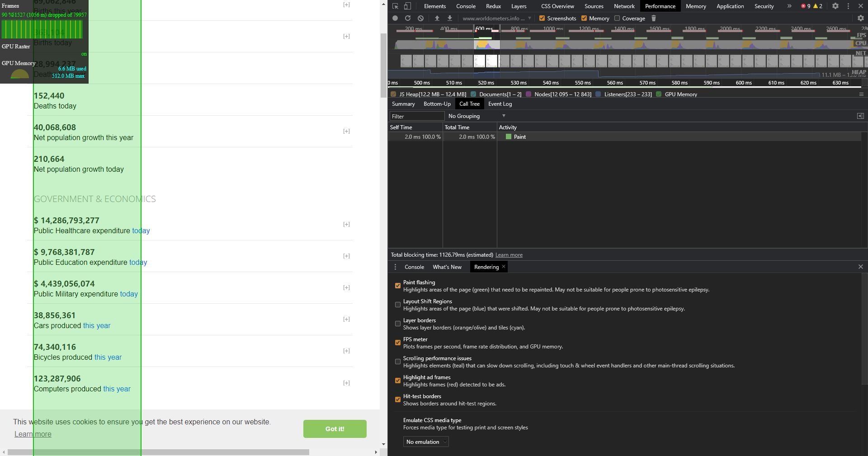Close the Rendering drawer tab
Image resolution: width=868 pixels, height=456 pixels.
pos(504,267)
